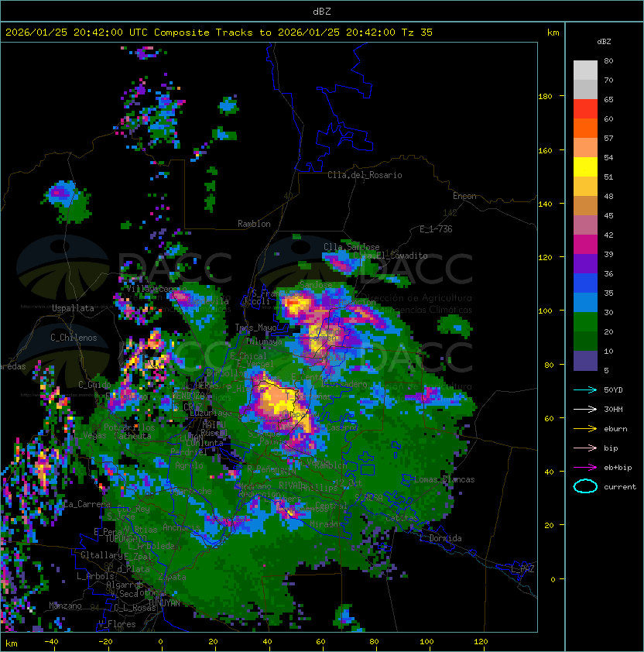The image size is (644, 652).
Task: Click the Encon location label
Action: pos(464,196)
